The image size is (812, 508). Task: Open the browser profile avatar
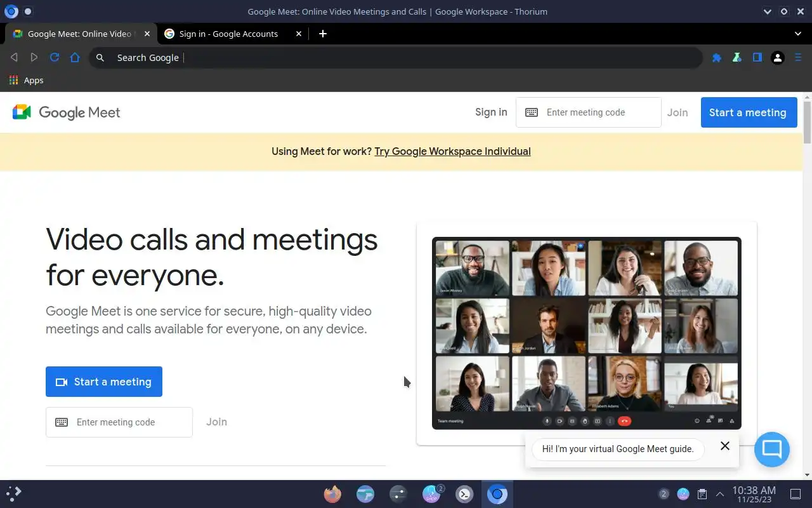(777, 58)
